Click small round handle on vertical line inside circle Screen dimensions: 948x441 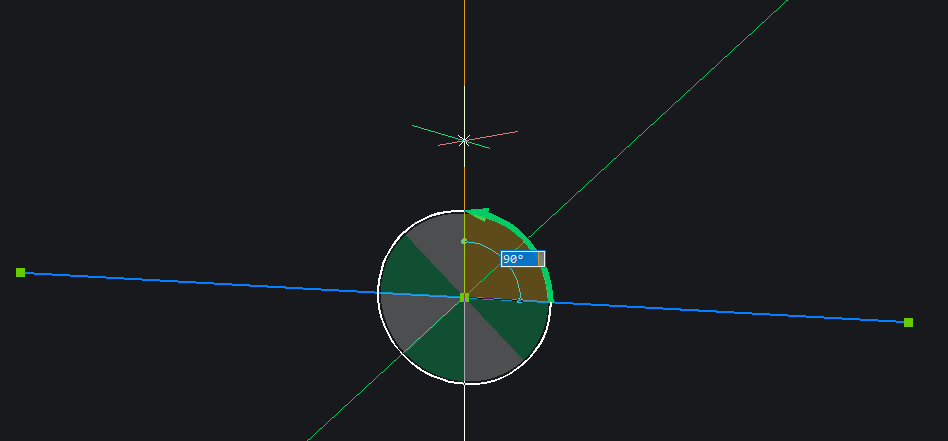pyautogui.click(x=464, y=241)
